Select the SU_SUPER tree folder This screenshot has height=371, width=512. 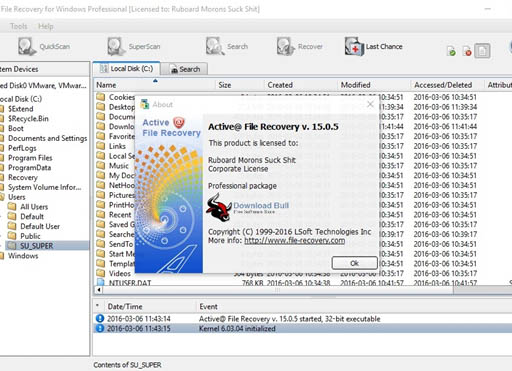(x=36, y=246)
